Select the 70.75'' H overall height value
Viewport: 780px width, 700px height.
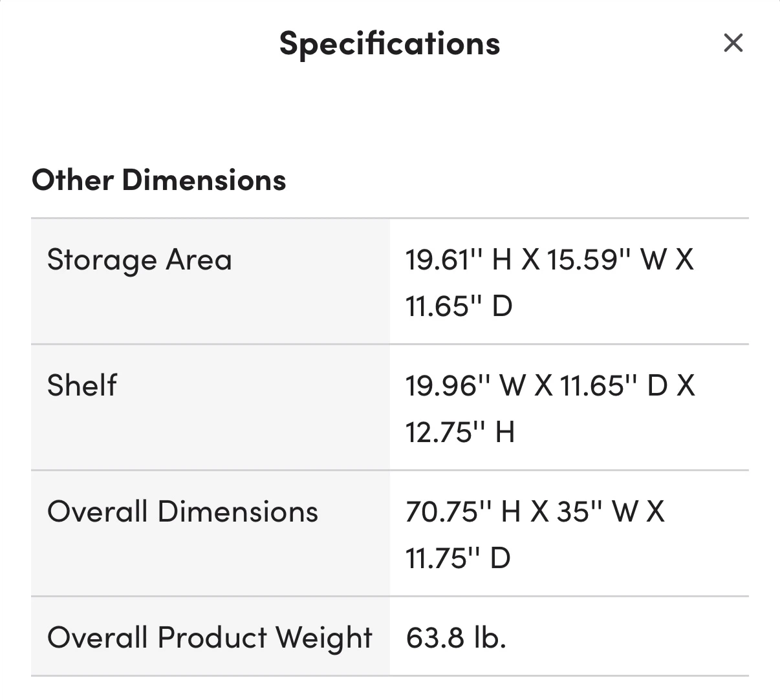click(x=463, y=511)
